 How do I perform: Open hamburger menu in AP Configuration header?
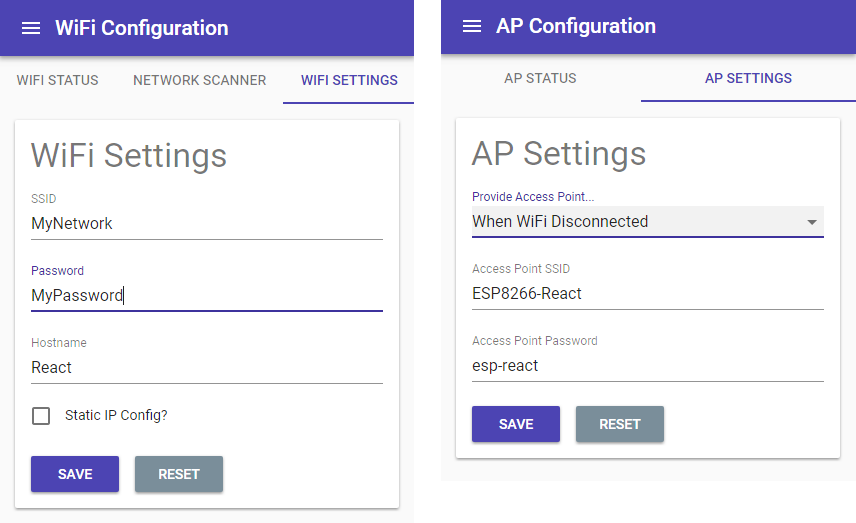point(472,26)
